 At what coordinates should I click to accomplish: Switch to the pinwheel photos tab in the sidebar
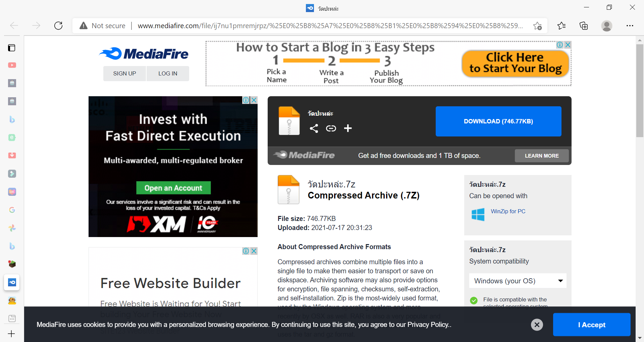tap(12, 228)
